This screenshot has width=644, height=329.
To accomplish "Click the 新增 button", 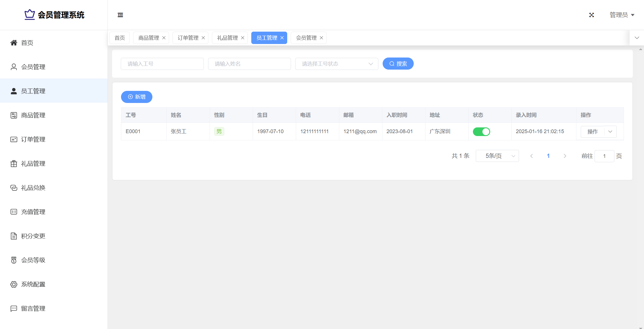I will pyautogui.click(x=137, y=97).
